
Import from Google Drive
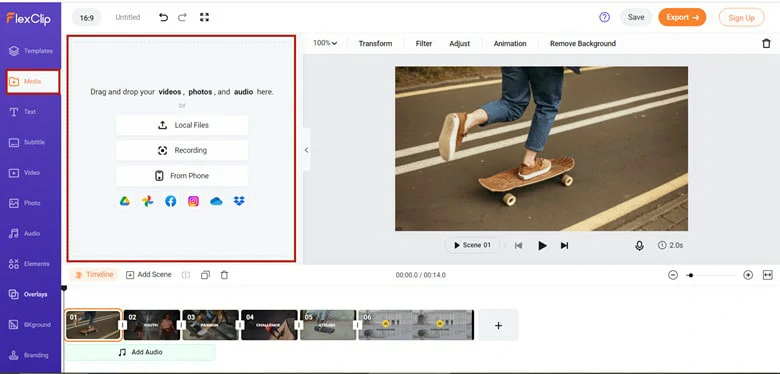[x=124, y=201]
